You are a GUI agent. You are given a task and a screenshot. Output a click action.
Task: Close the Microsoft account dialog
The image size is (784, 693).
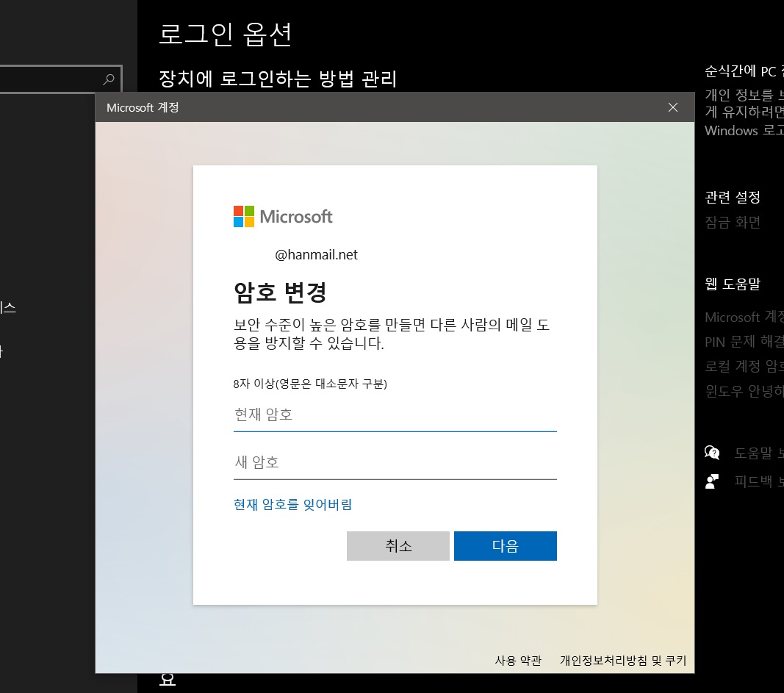(x=673, y=107)
